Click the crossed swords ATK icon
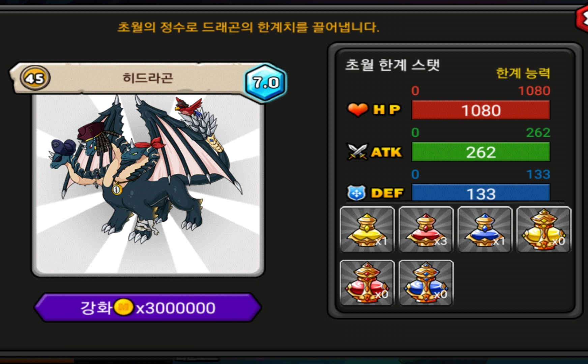 357,152
